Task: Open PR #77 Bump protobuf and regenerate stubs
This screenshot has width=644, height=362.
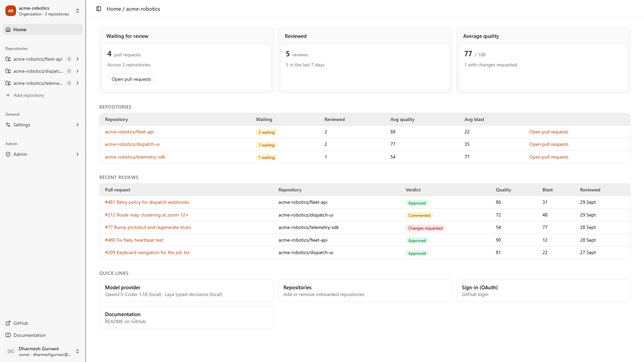Action: click(x=148, y=227)
